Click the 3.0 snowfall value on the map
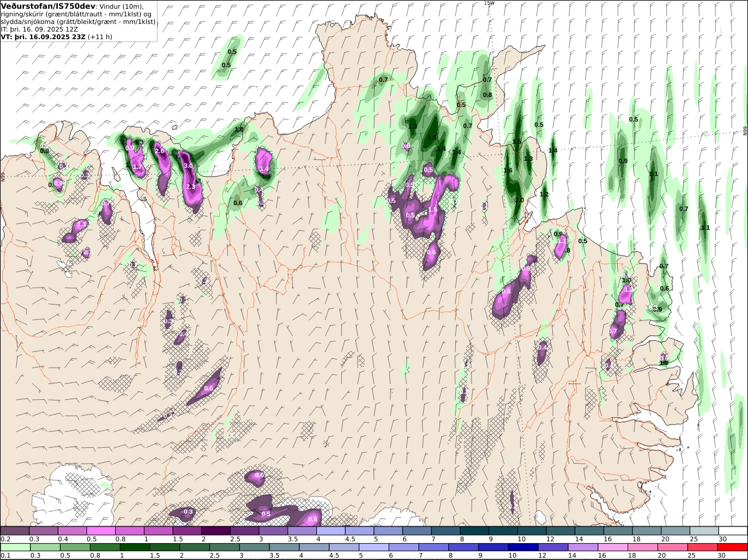Screen dimensions: 748x560 point(188,166)
